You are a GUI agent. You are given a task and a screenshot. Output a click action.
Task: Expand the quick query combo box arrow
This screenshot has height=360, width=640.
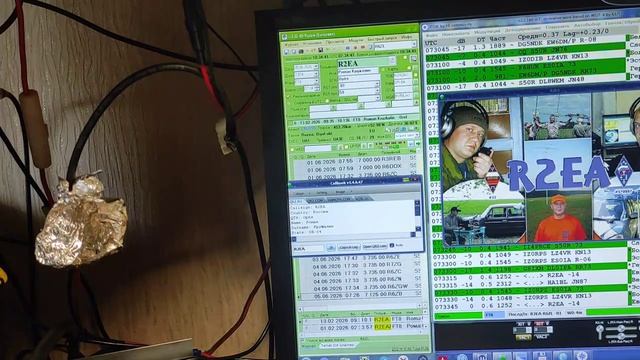point(414,44)
